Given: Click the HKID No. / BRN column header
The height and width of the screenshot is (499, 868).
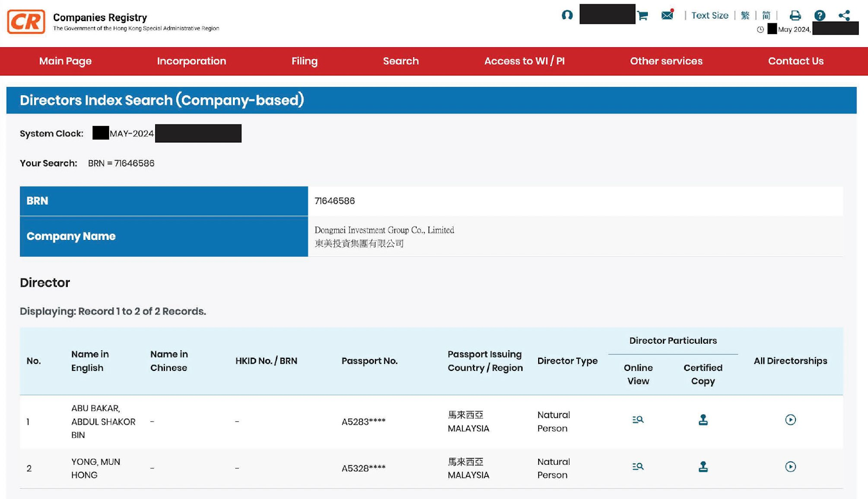Looking at the screenshot, I should 266,361.
